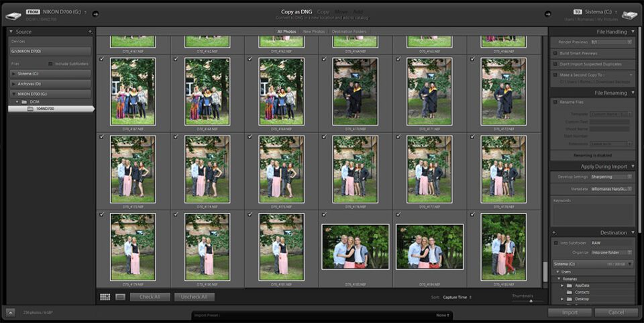This screenshot has width=644, height=323.
Task: Select Users folder in Destination tree
Action: [566, 272]
